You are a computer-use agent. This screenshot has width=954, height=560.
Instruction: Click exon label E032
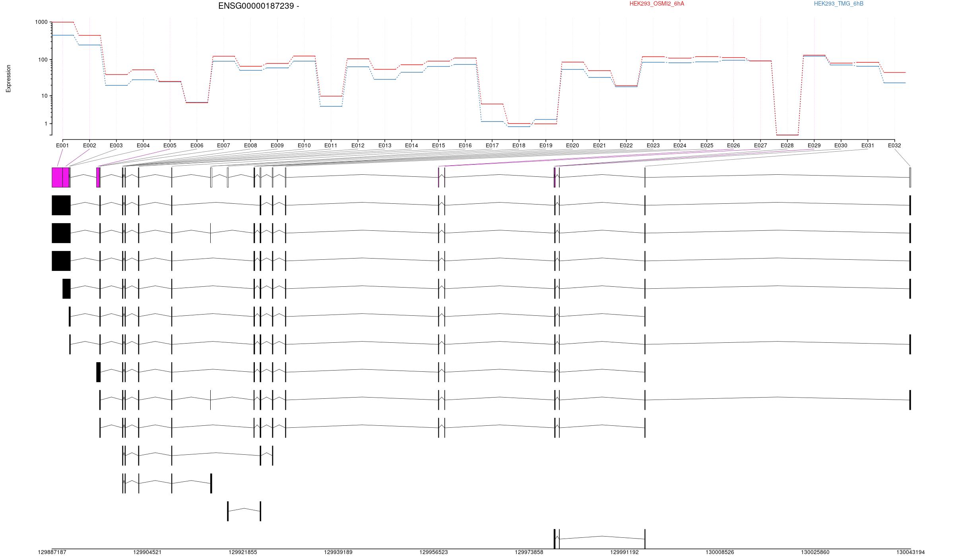click(x=894, y=145)
